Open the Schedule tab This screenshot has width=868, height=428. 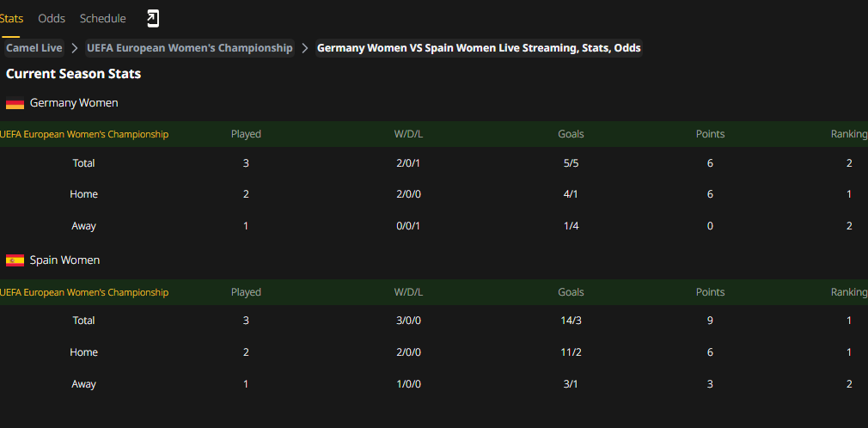coord(102,18)
